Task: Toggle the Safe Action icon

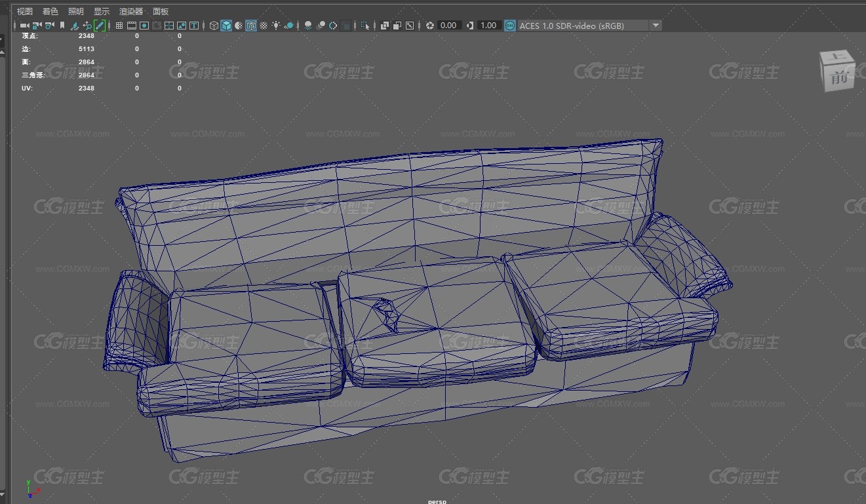Action: coord(182,26)
